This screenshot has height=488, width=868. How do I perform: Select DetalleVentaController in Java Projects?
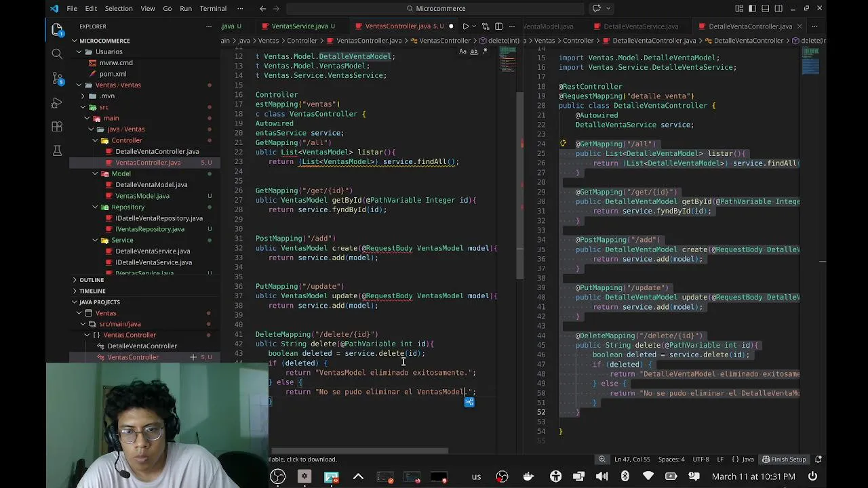pyautogui.click(x=142, y=346)
